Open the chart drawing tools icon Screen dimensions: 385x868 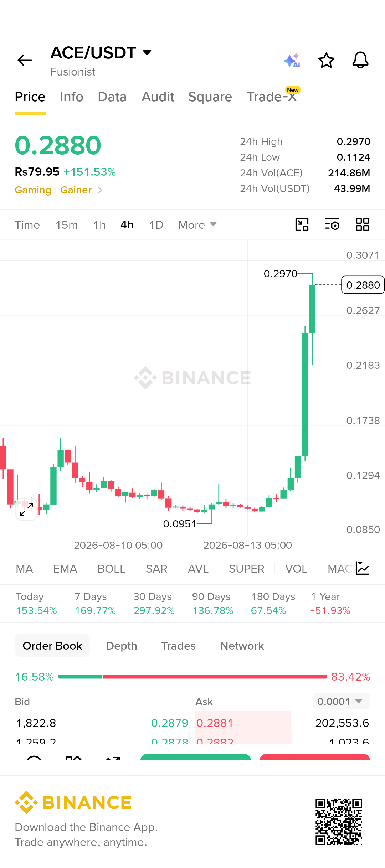tap(302, 225)
